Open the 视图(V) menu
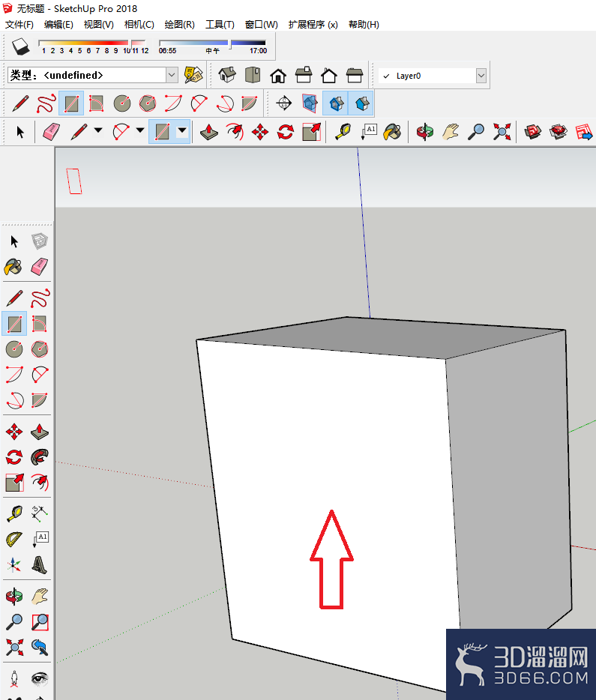596x700 pixels. (x=99, y=25)
